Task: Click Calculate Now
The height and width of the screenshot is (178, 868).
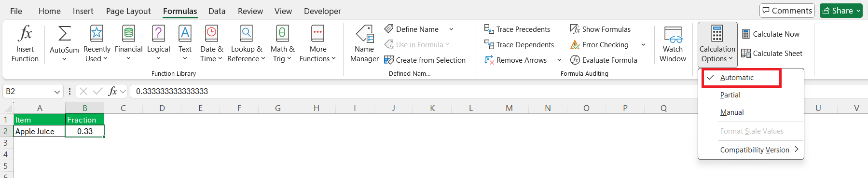Action: (x=771, y=34)
